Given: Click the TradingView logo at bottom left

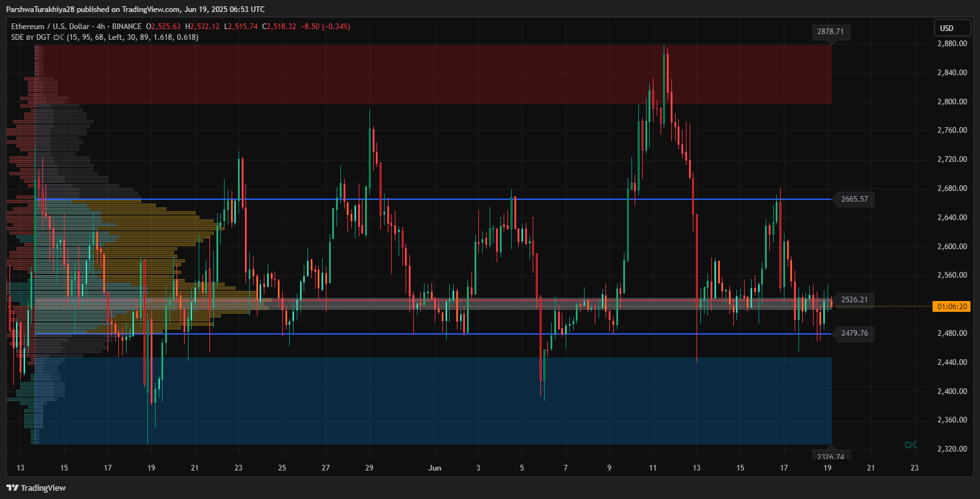Looking at the screenshot, I should point(36,488).
